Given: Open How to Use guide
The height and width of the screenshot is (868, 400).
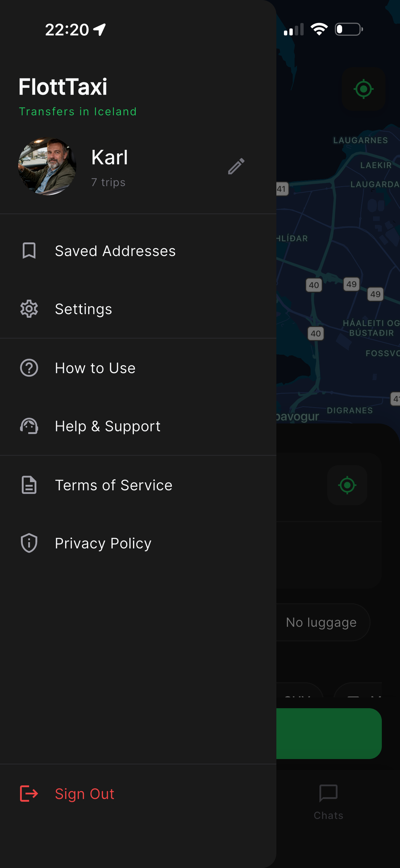Looking at the screenshot, I should (x=138, y=368).
